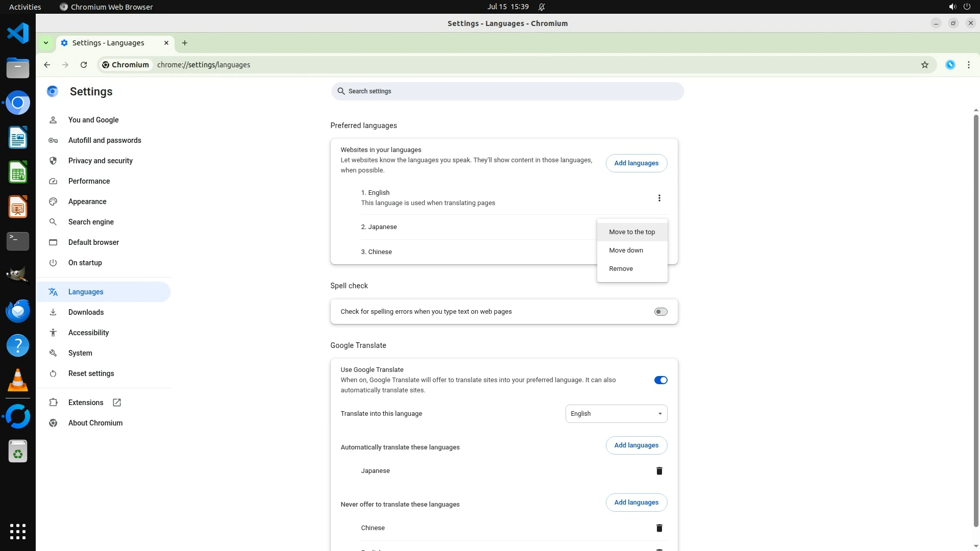Select Move down menu option

pos(626,251)
